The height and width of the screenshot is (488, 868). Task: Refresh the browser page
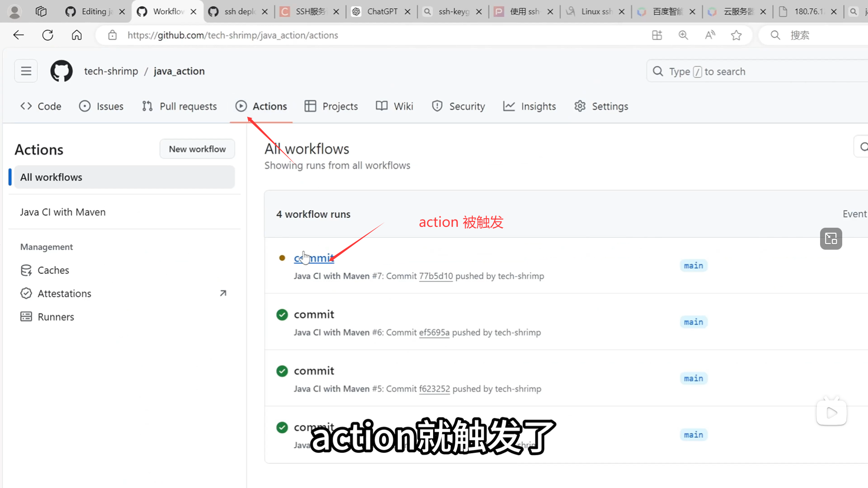(47, 35)
